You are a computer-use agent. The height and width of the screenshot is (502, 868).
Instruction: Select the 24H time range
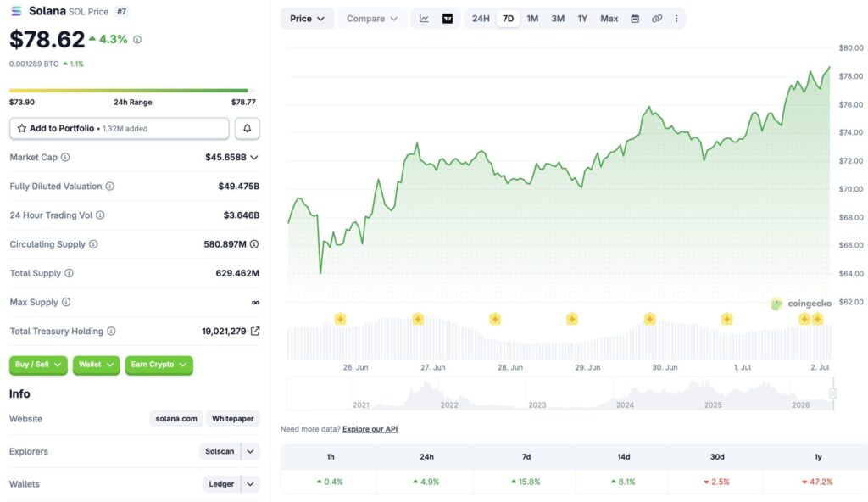click(481, 19)
